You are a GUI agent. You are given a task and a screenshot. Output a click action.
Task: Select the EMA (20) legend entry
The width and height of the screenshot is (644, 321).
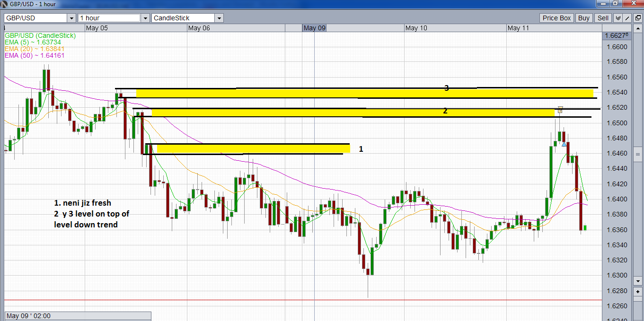35,49
